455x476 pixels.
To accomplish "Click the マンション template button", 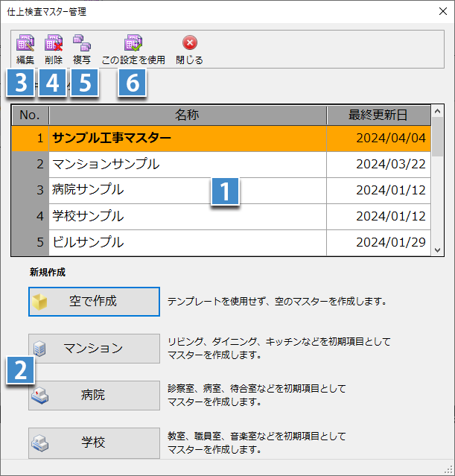I will coord(94,349).
